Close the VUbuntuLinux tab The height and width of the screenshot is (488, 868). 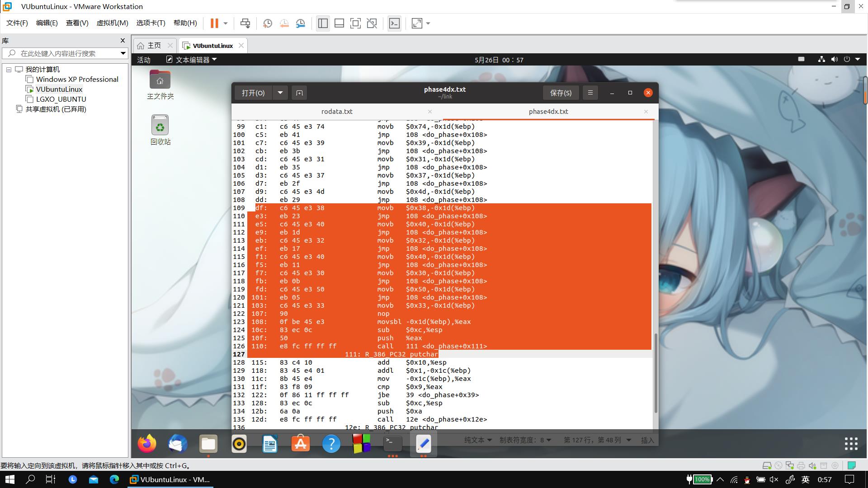(x=241, y=45)
